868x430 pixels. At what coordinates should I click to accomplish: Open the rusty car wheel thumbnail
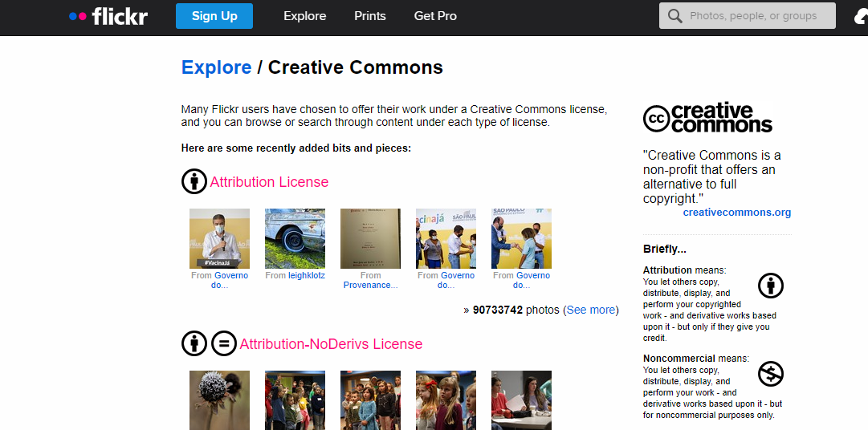[x=295, y=238]
